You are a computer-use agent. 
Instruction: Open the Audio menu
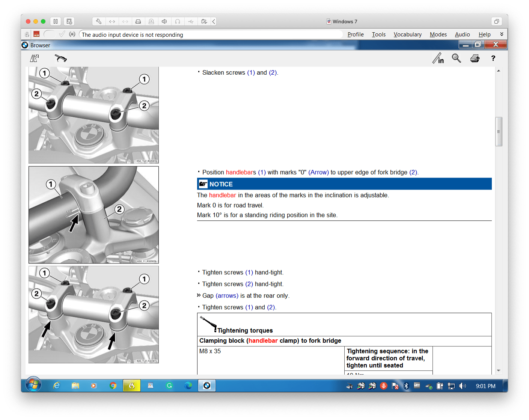point(463,35)
